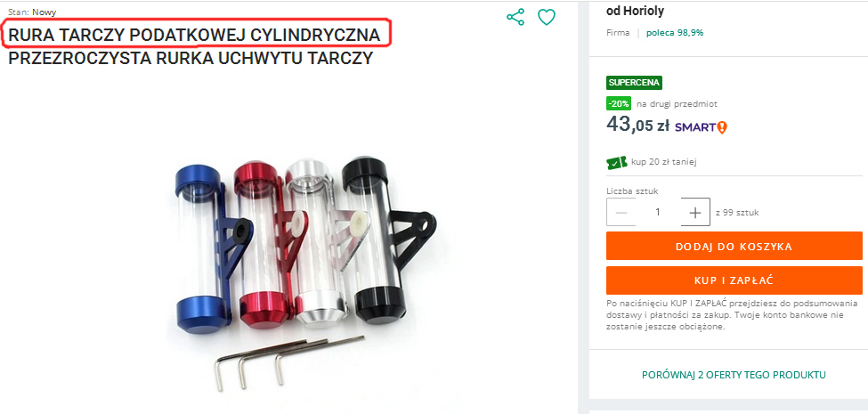Click the 43,05 zł price

(x=638, y=125)
